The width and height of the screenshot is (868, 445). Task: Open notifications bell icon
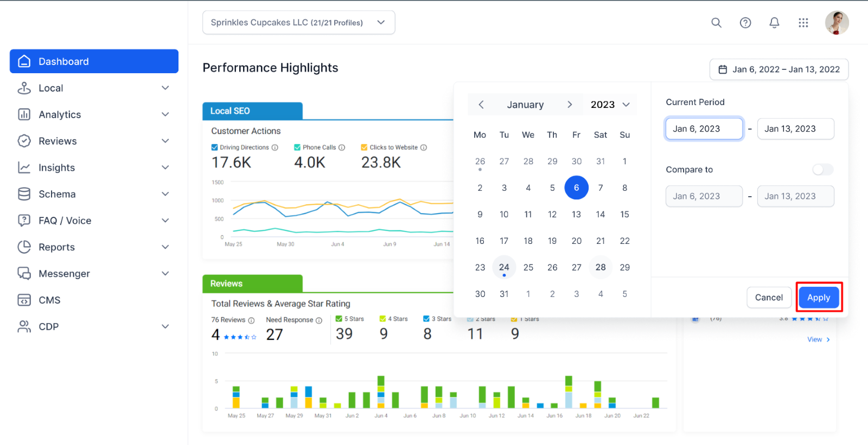tap(774, 23)
